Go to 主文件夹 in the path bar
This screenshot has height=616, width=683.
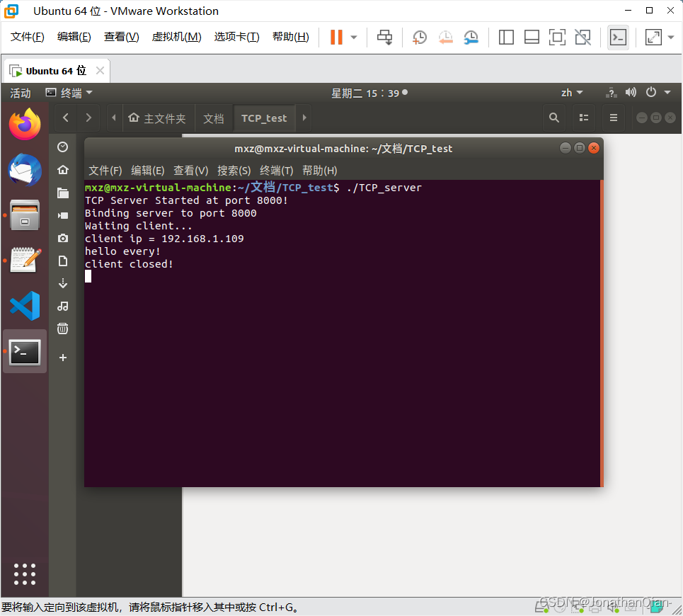tap(157, 118)
